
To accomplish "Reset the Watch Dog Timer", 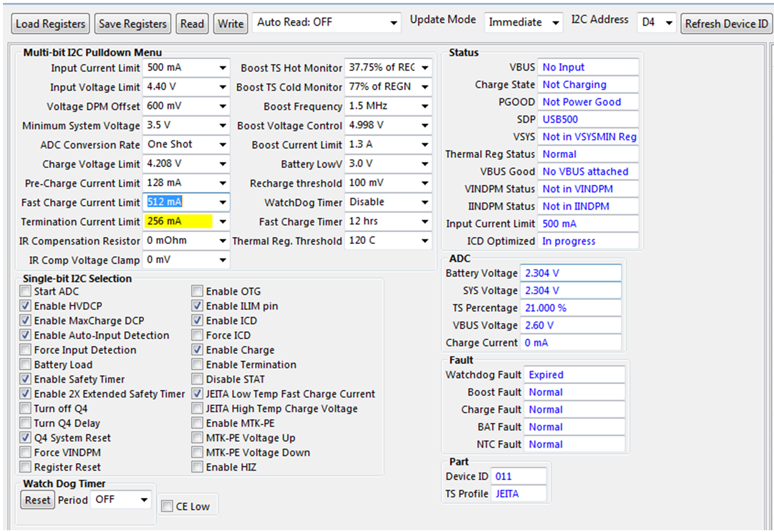I will click(37, 500).
